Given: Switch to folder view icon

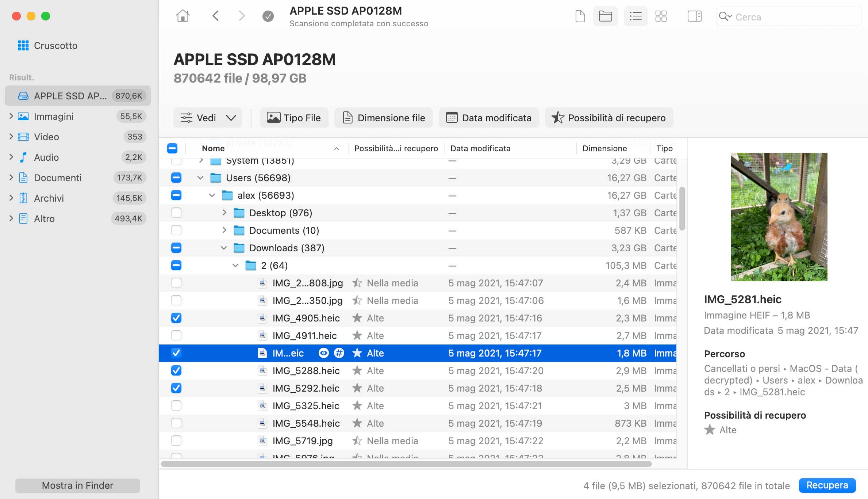Looking at the screenshot, I should 606,16.
